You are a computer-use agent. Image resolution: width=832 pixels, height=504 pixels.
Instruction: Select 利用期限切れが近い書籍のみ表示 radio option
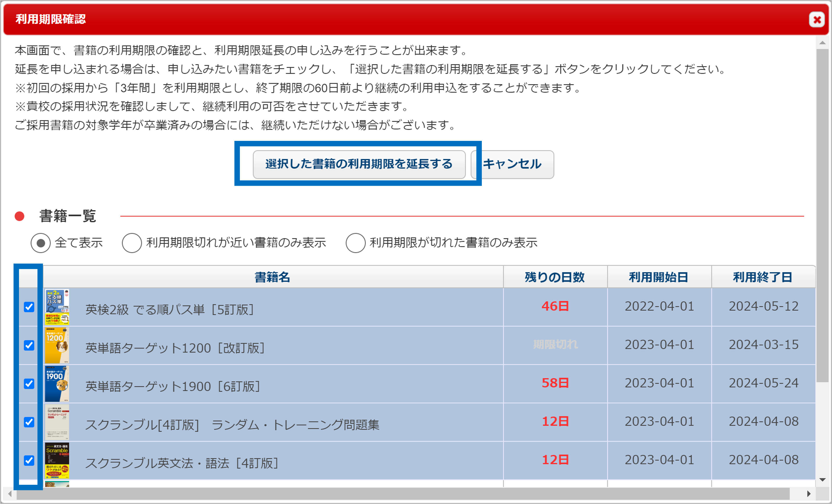132,243
